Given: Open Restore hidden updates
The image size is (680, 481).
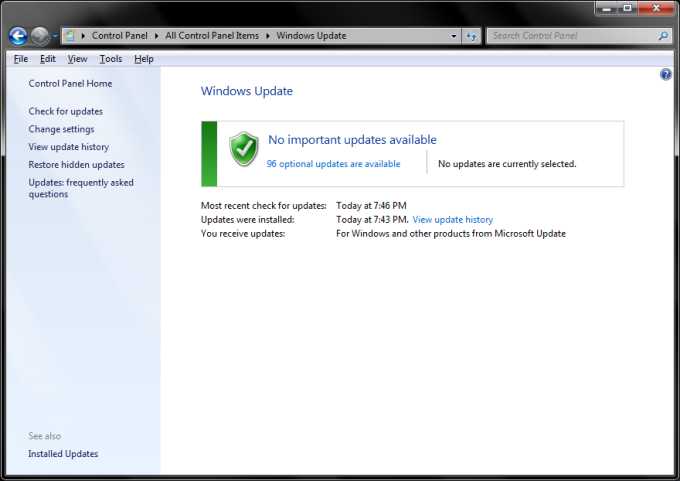Looking at the screenshot, I should point(76,165).
